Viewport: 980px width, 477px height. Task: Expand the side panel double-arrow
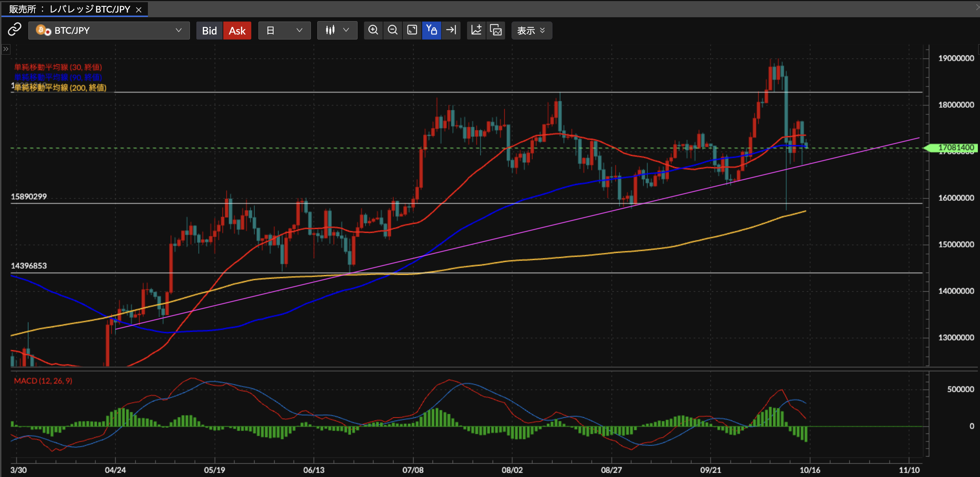click(x=6, y=49)
